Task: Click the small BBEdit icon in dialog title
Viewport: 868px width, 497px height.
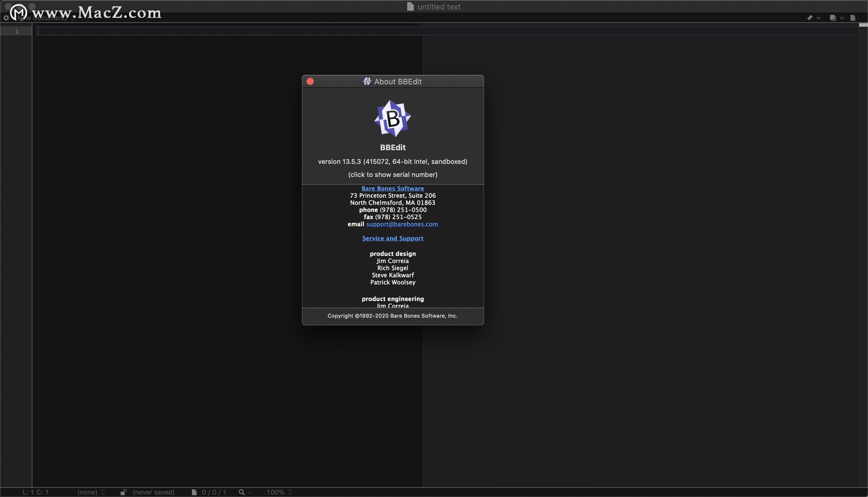Action: (x=367, y=81)
